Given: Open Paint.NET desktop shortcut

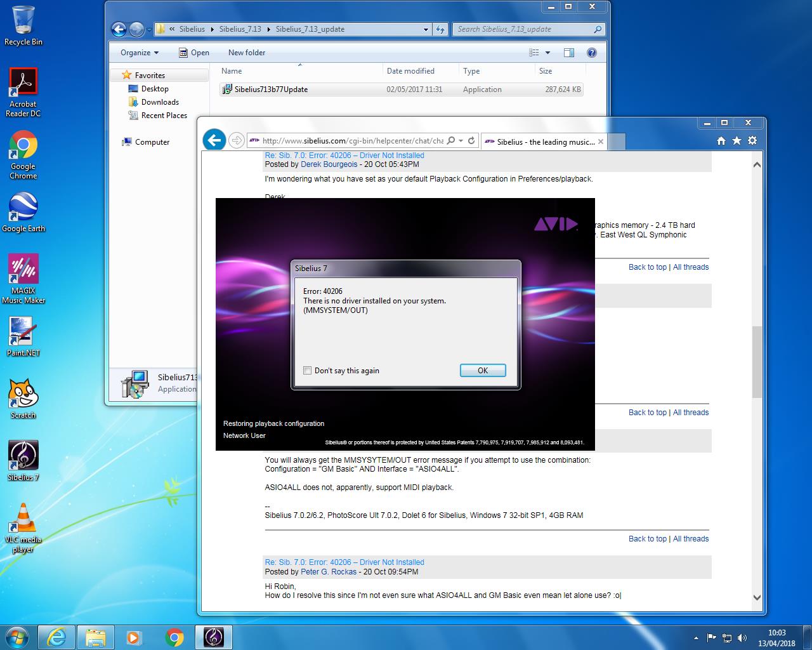Looking at the screenshot, I should (23, 337).
